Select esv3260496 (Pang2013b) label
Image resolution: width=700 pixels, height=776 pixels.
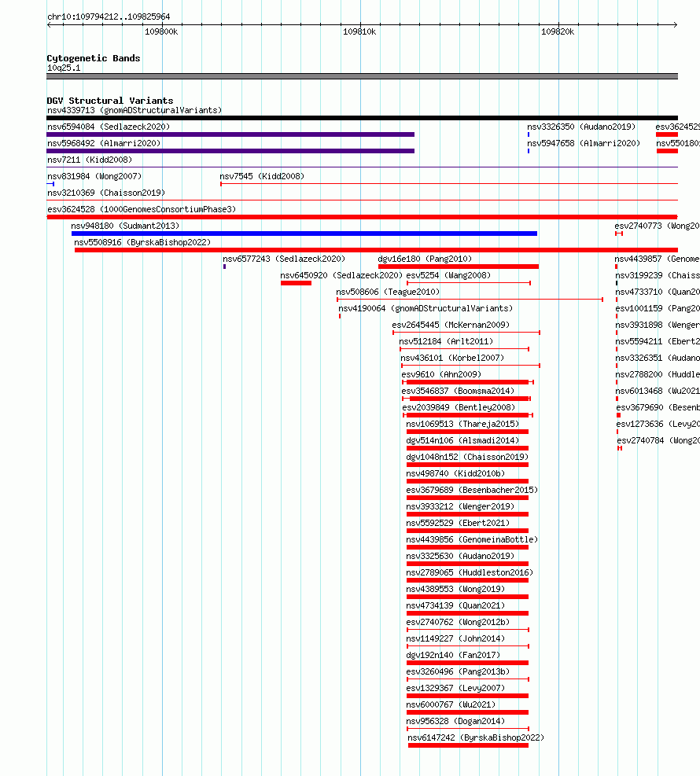[x=458, y=671]
